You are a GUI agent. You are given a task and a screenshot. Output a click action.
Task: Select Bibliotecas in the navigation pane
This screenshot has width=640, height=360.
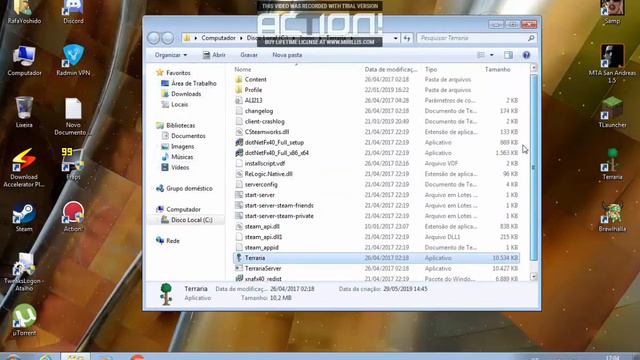176,125
